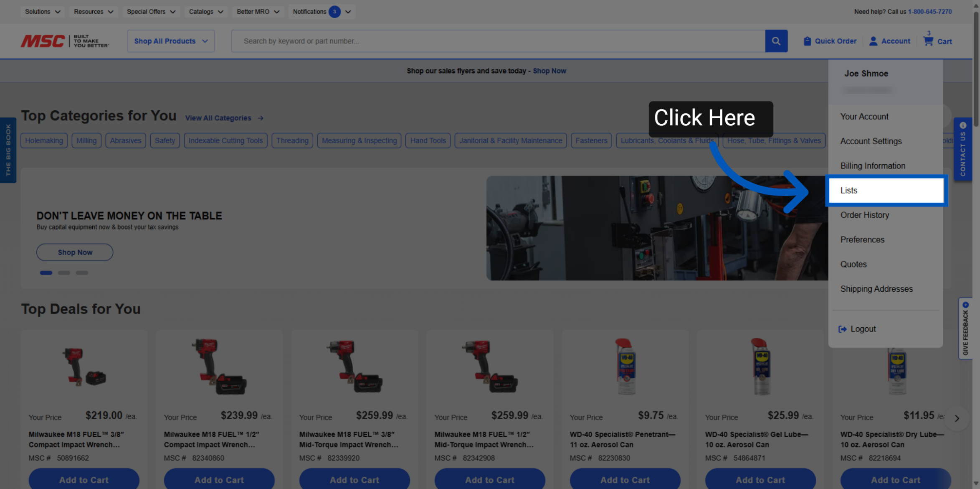
Task: Select Hose, Tube, Fittings & Valves category
Action: pyautogui.click(x=774, y=141)
